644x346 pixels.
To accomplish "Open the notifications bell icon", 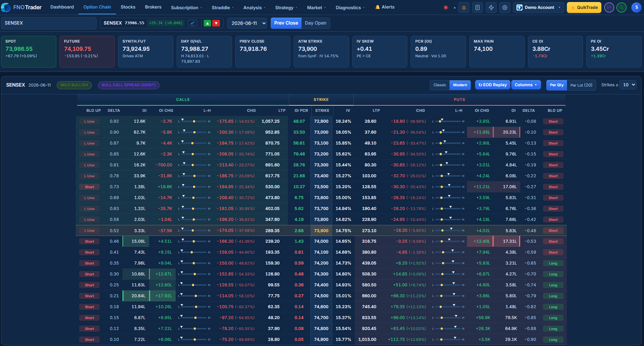I will coord(464,7).
